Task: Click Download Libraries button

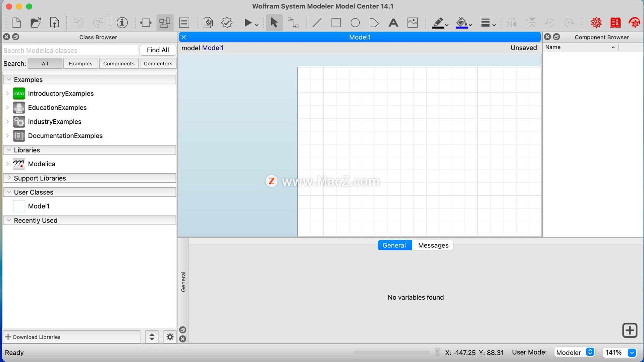Action: [71, 337]
